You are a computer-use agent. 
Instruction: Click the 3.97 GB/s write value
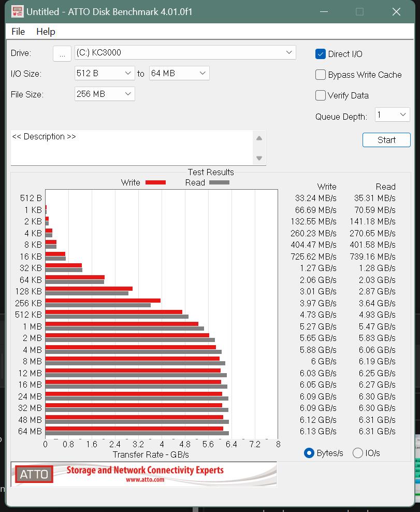(x=318, y=303)
